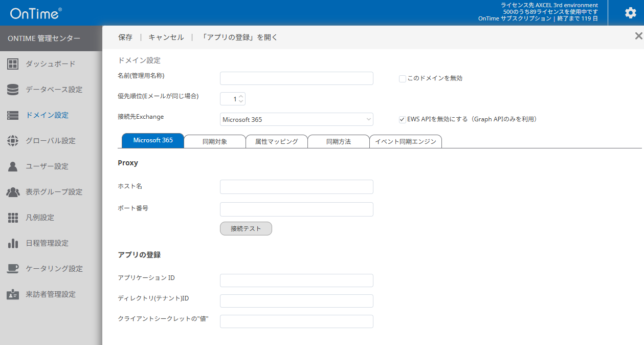The height and width of the screenshot is (345, 644).
Task: Click the 来訪者管理設定 badge icon
Action: [x=13, y=294]
